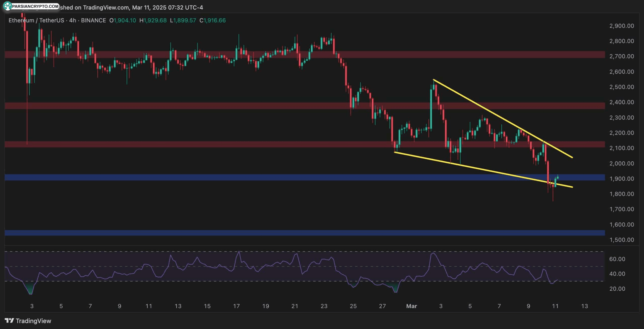
Task: Click the high value H1,929.68
Action: click(x=153, y=20)
